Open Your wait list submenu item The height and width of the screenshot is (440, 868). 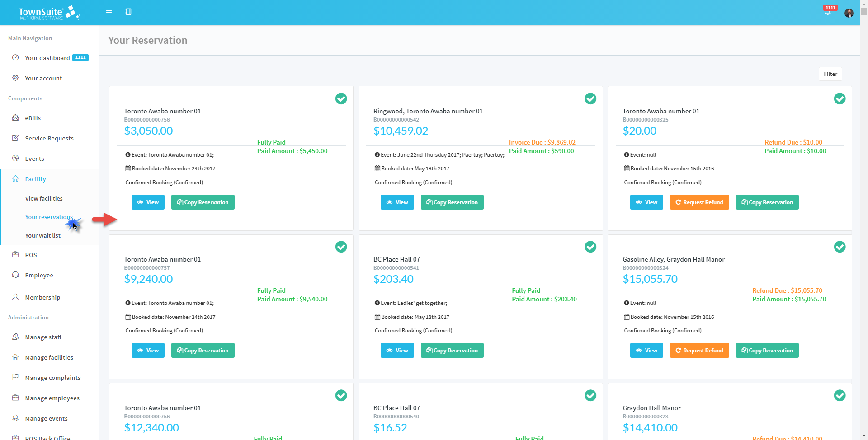43,235
